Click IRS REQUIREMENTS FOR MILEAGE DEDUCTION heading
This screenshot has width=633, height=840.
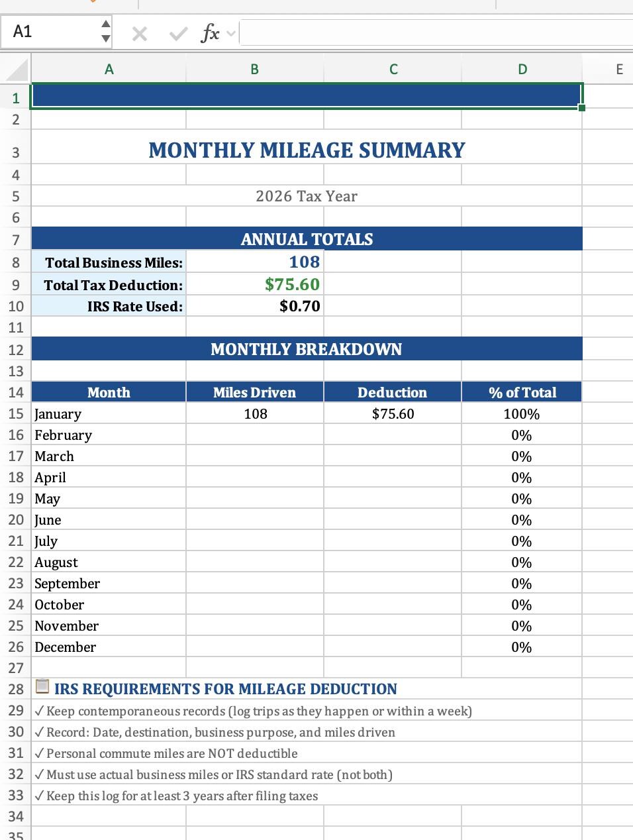pyautogui.click(x=226, y=689)
